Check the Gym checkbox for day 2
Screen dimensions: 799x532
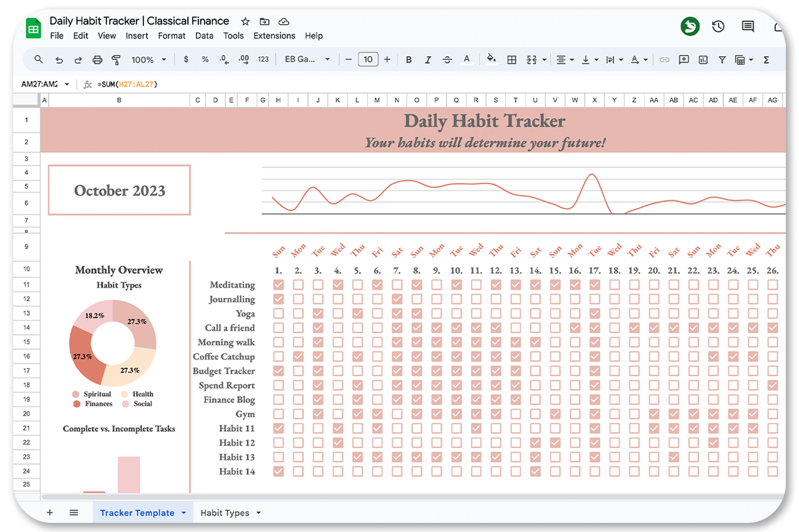pos(299,414)
